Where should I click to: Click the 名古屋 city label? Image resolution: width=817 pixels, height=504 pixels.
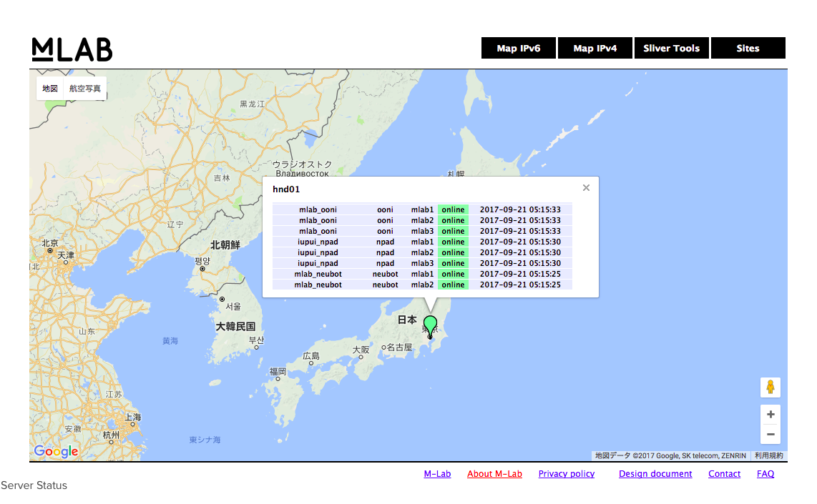click(x=399, y=347)
